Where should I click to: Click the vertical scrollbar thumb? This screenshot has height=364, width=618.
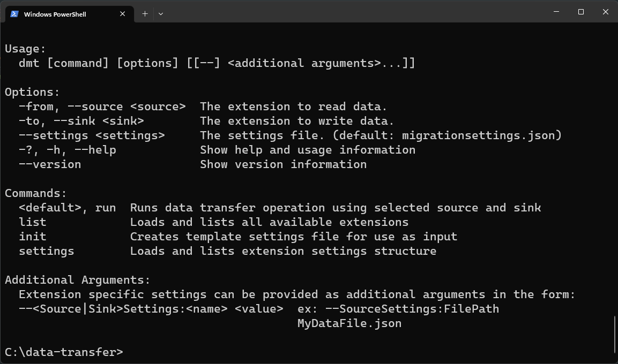coord(615,335)
